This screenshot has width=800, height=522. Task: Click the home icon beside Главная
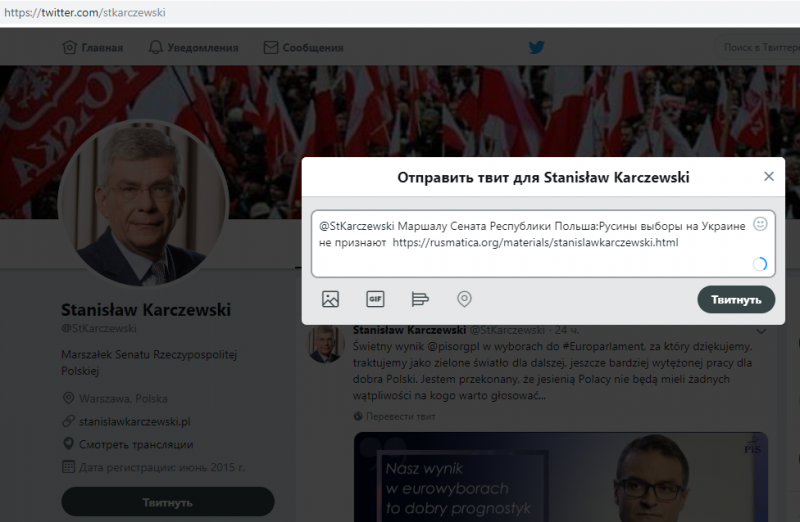69,47
